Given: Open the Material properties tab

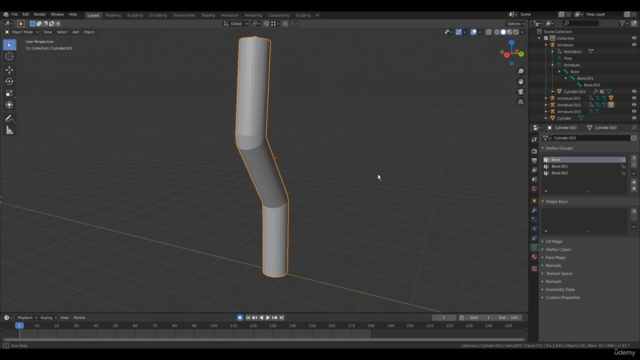Looking at the screenshot, I should coord(534,257).
